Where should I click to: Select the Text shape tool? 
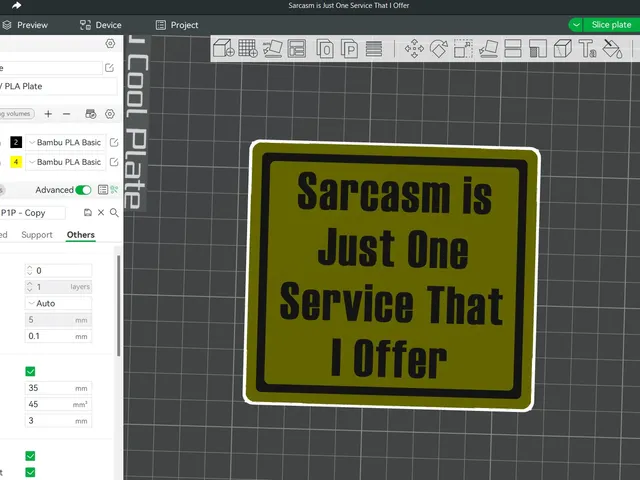[587, 49]
